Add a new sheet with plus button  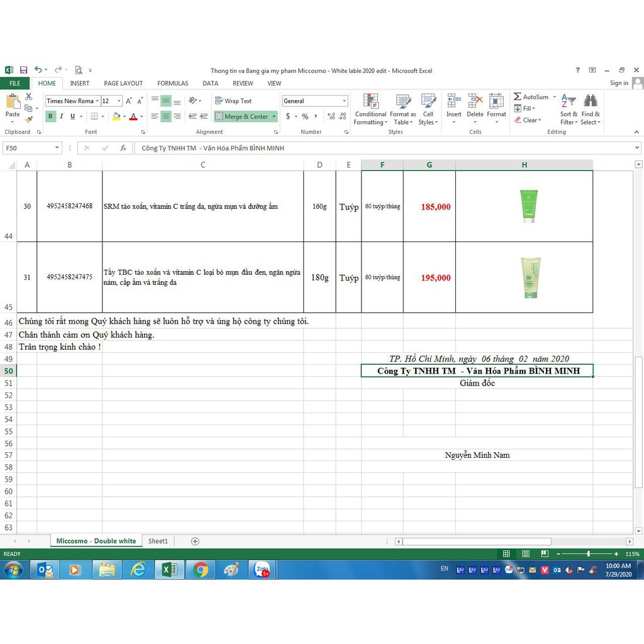pyautogui.click(x=195, y=541)
